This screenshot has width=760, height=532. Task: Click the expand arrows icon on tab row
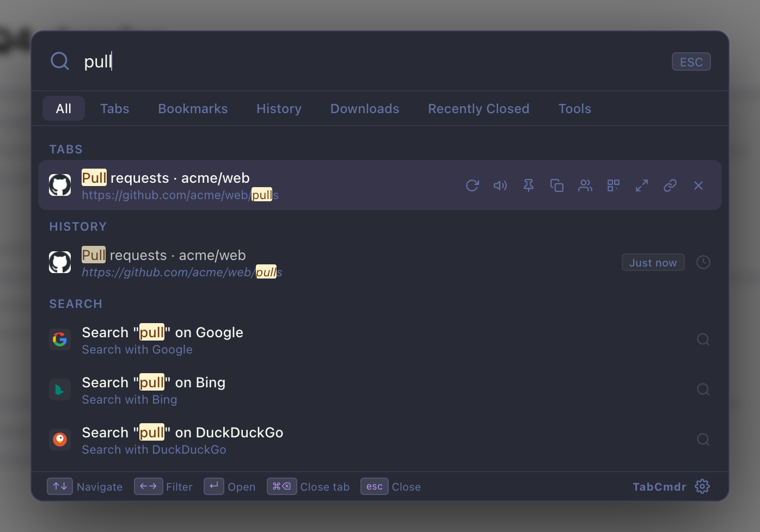pyautogui.click(x=642, y=185)
